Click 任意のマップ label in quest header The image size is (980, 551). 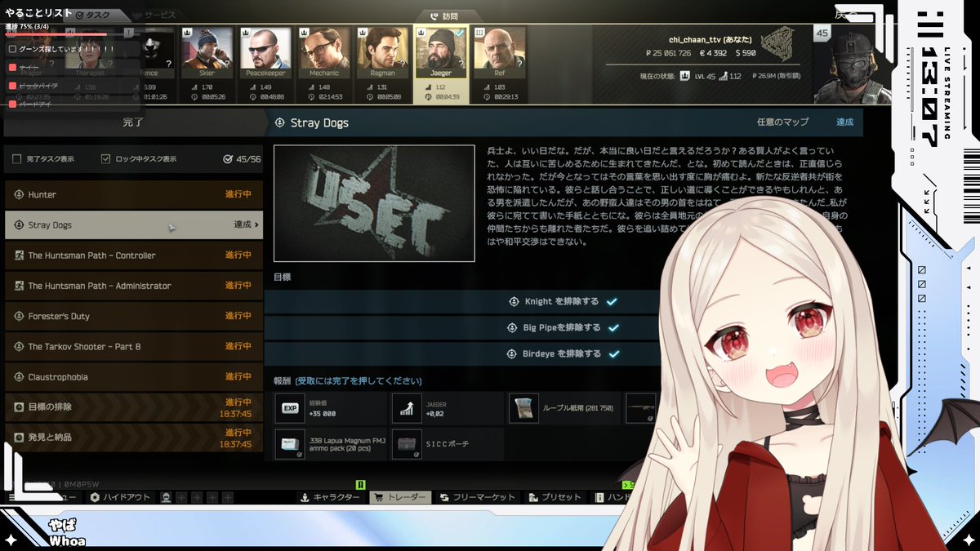pos(782,122)
